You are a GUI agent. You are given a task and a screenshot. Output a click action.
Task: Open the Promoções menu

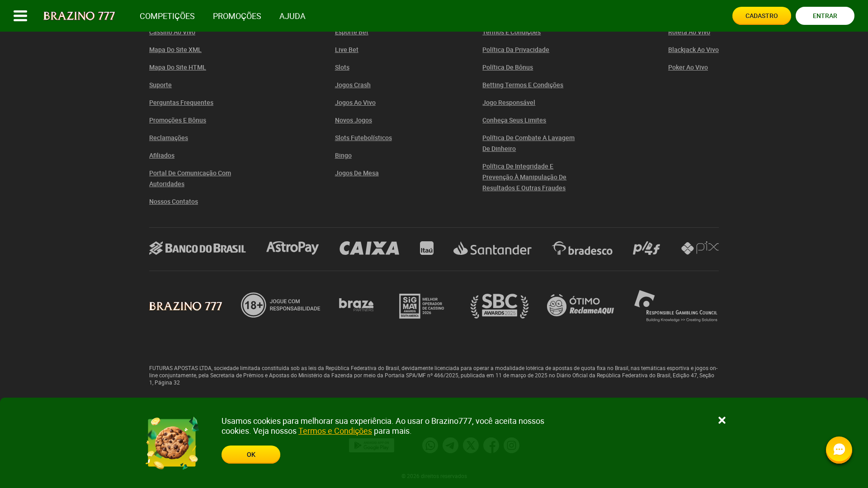237,16
